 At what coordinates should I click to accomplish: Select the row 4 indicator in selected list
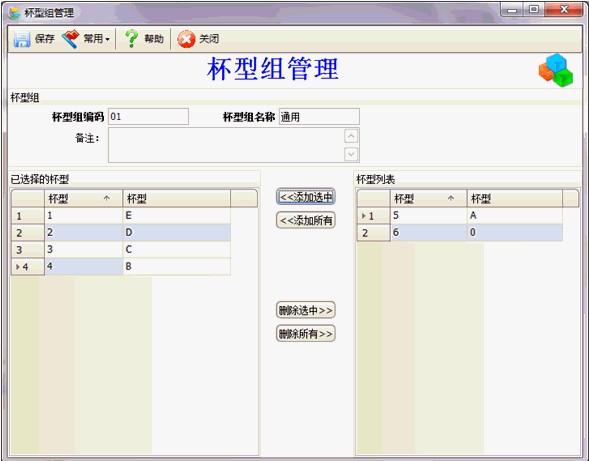tap(28, 267)
